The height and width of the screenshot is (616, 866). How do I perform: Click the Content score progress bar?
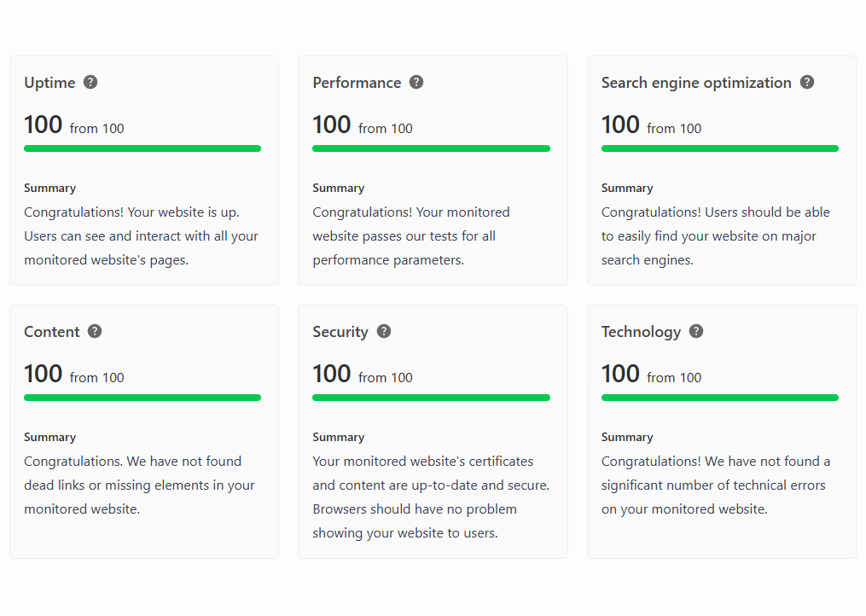click(x=142, y=398)
